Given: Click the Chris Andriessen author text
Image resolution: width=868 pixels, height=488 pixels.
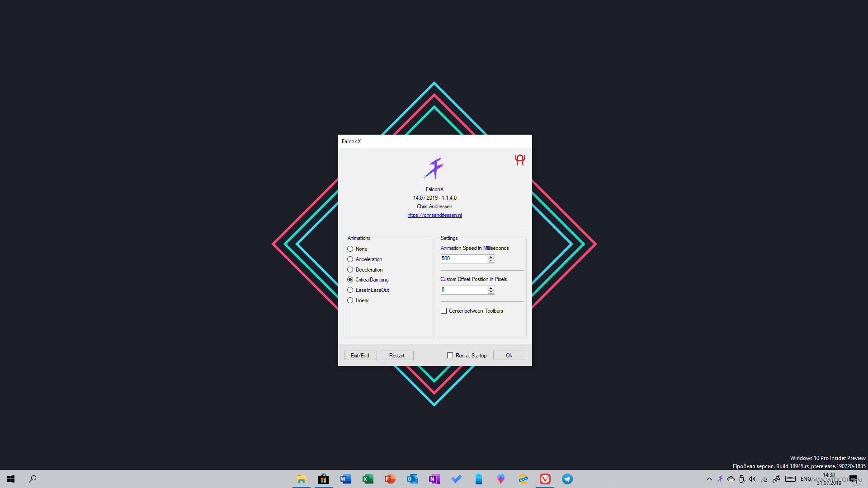Looking at the screenshot, I should click(434, 206).
